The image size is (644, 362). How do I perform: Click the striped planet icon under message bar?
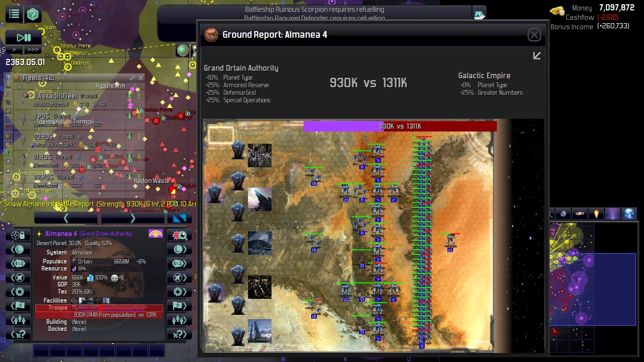183,50
